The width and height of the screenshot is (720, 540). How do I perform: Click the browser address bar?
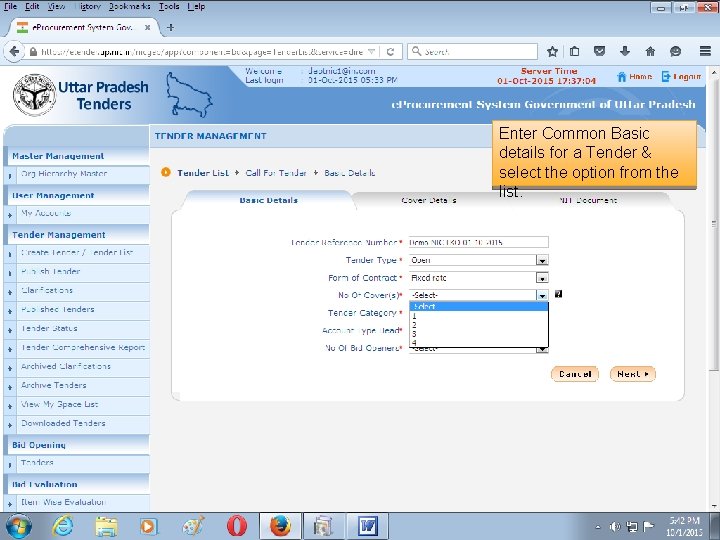[201, 51]
